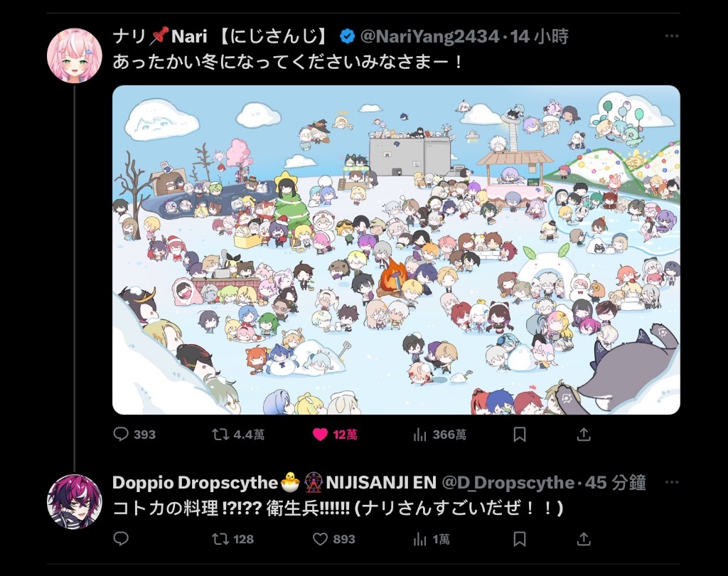Open more options on Doppio's reply

[672, 482]
